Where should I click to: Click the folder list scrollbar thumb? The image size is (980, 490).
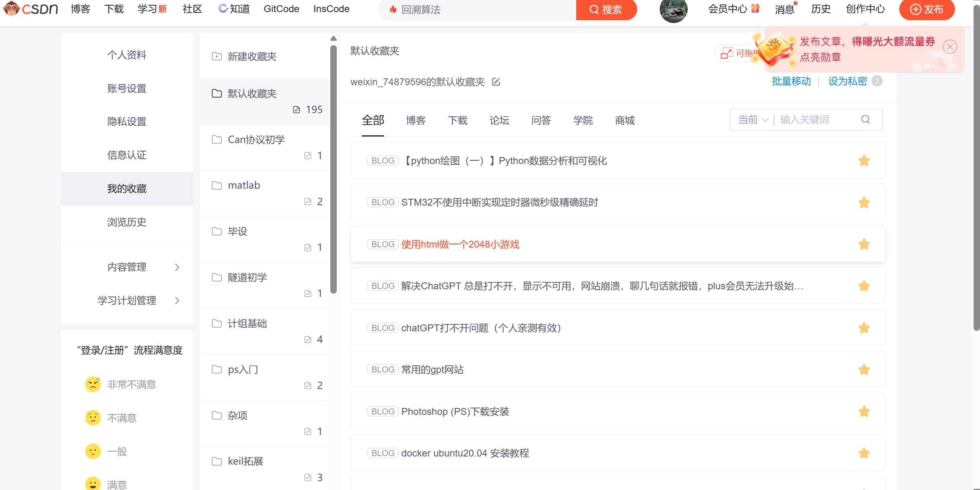point(333,170)
